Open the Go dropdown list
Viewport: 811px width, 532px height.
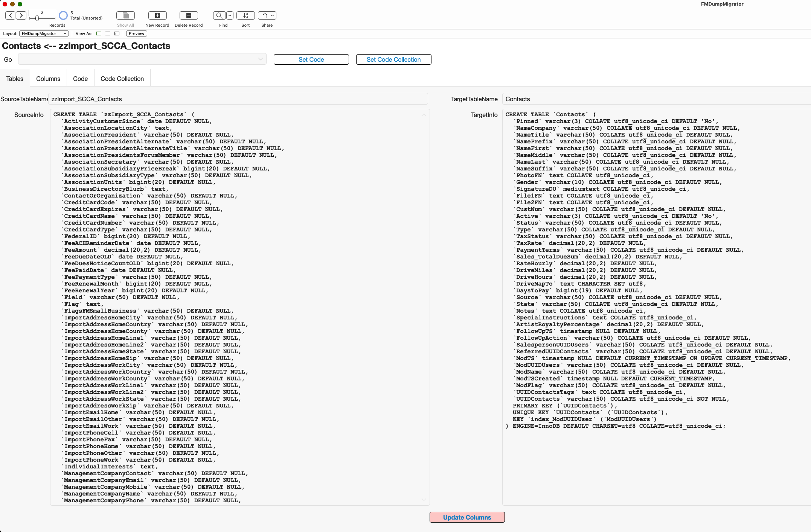coord(142,59)
